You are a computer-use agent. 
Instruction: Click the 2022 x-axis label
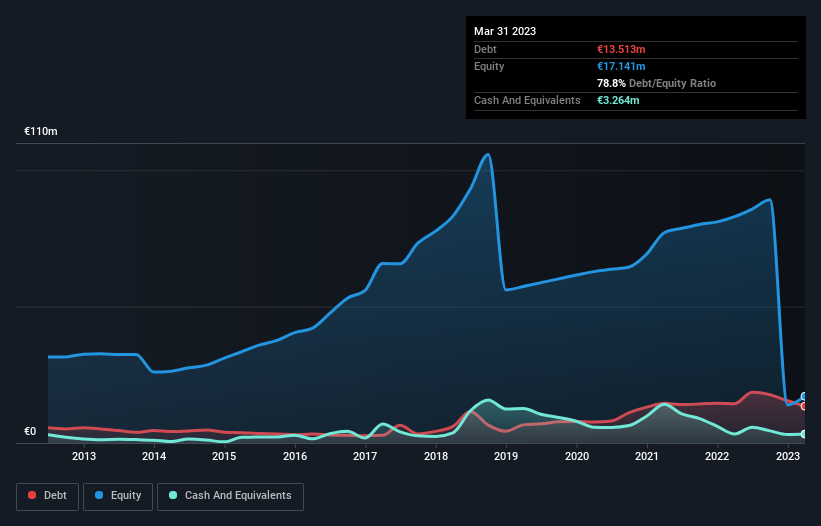717,456
